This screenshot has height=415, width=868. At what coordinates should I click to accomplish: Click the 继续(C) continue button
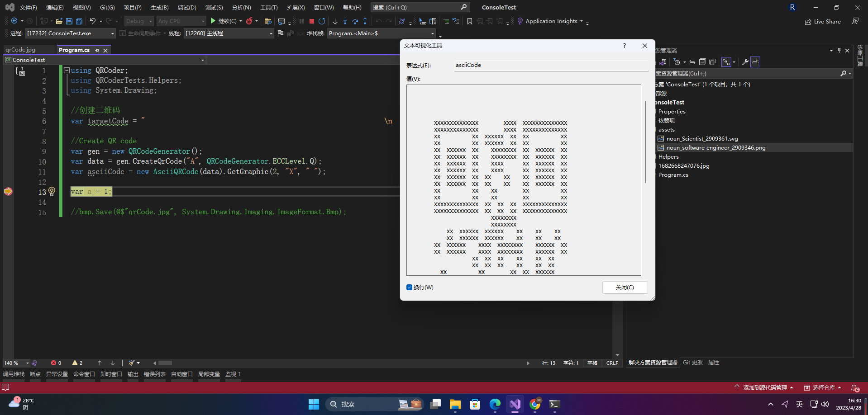click(224, 21)
